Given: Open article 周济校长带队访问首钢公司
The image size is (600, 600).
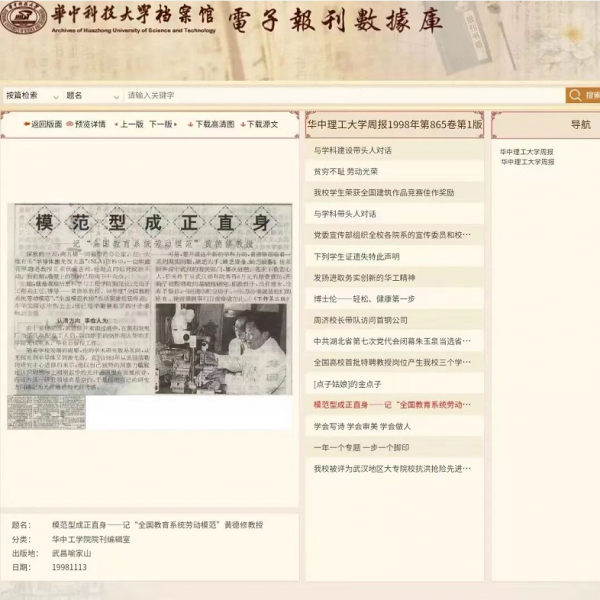Looking at the screenshot, I should click(x=360, y=320).
